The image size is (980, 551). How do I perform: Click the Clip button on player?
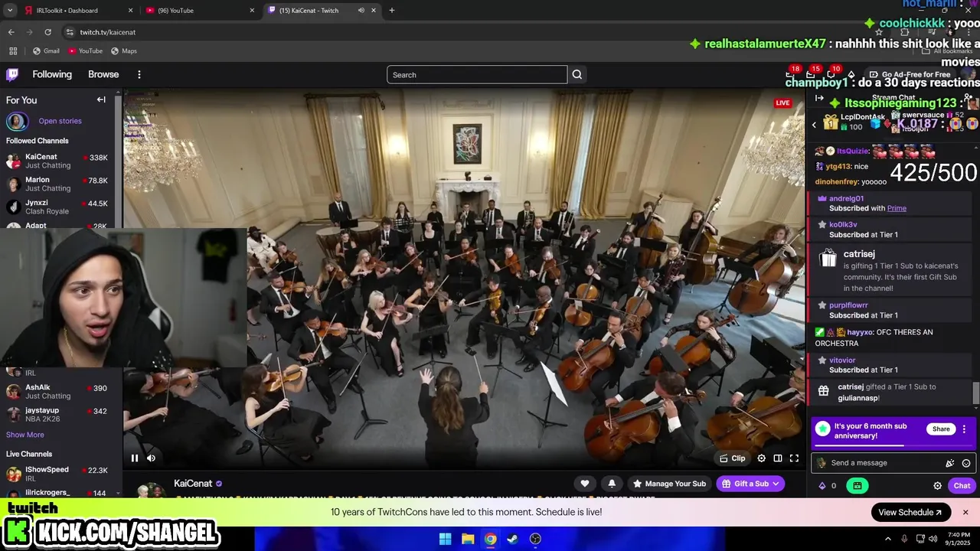point(733,458)
